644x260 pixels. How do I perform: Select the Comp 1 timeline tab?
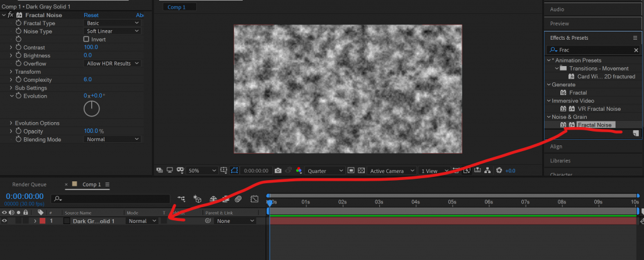[x=92, y=184]
